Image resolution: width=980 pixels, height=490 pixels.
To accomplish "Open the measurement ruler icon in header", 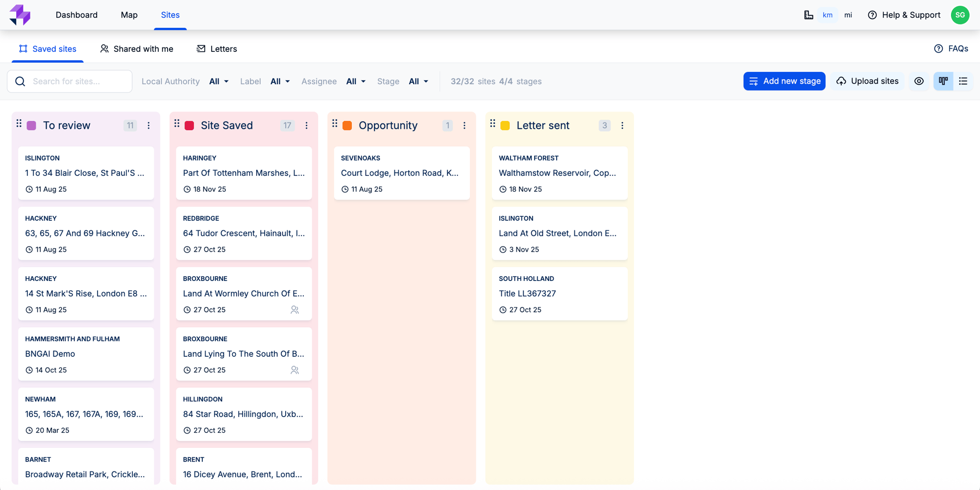I will [x=808, y=15].
